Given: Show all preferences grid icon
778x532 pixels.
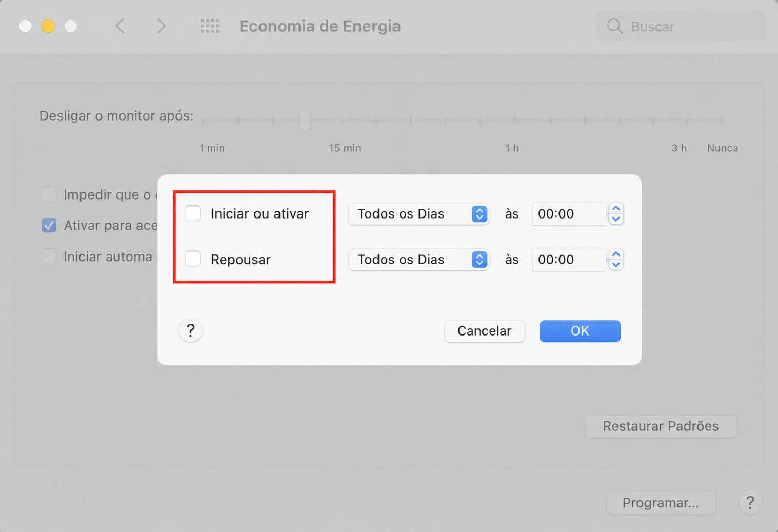Looking at the screenshot, I should (210, 26).
